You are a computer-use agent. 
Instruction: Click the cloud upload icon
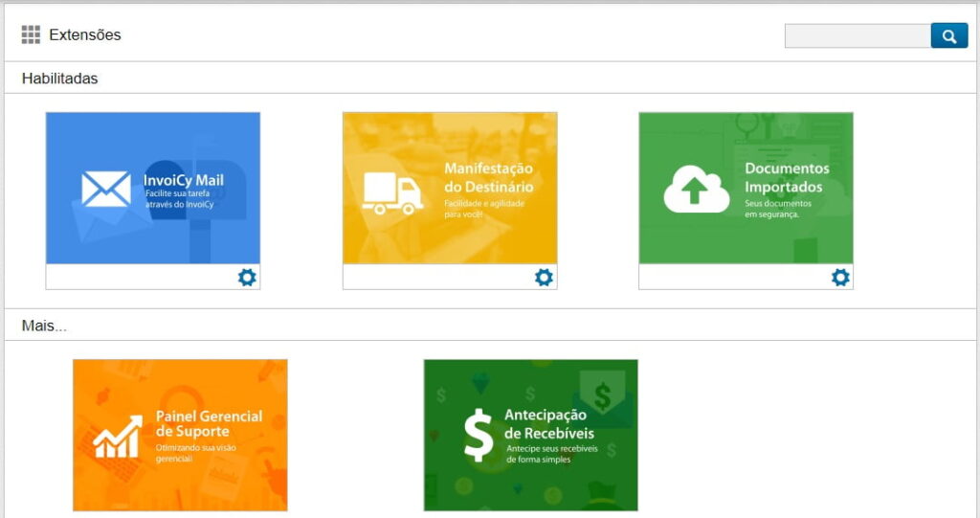click(696, 189)
